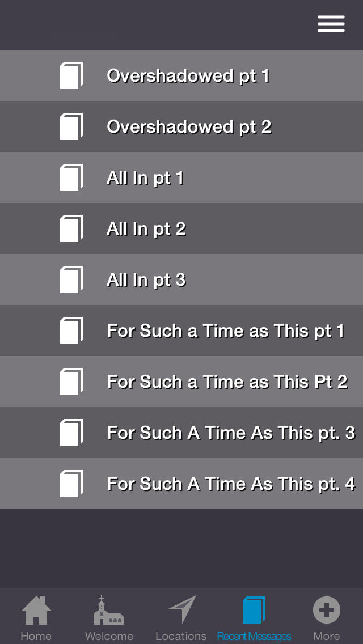Click book icon beside Overshadowed pt 2
Image resolution: width=363 pixels, height=644 pixels.
[x=71, y=126]
